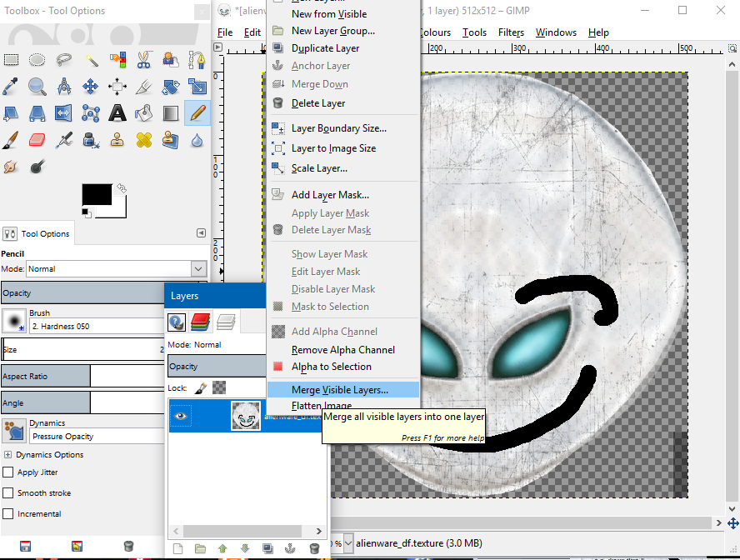
Task: Select the Airbrush tool
Action: (63, 140)
